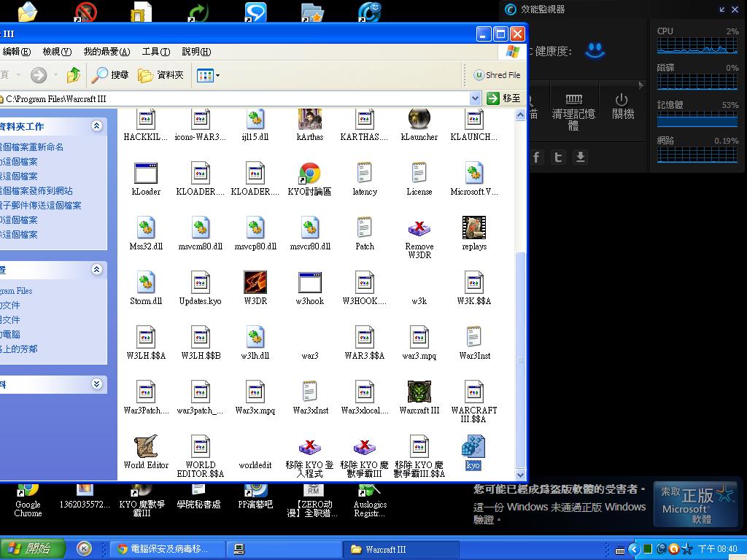Select the w3lh.dll file
This screenshot has height=560, width=747.
(x=255, y=337)
